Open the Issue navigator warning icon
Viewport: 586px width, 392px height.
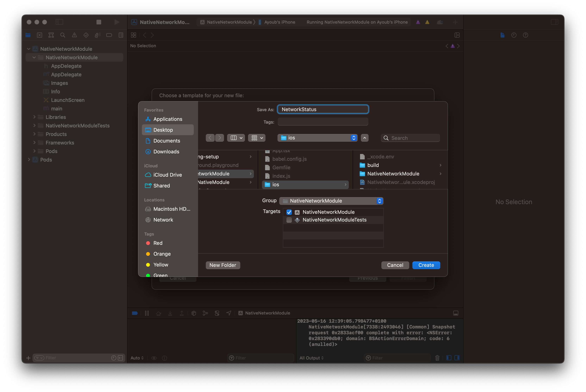[x=74, y=35]
